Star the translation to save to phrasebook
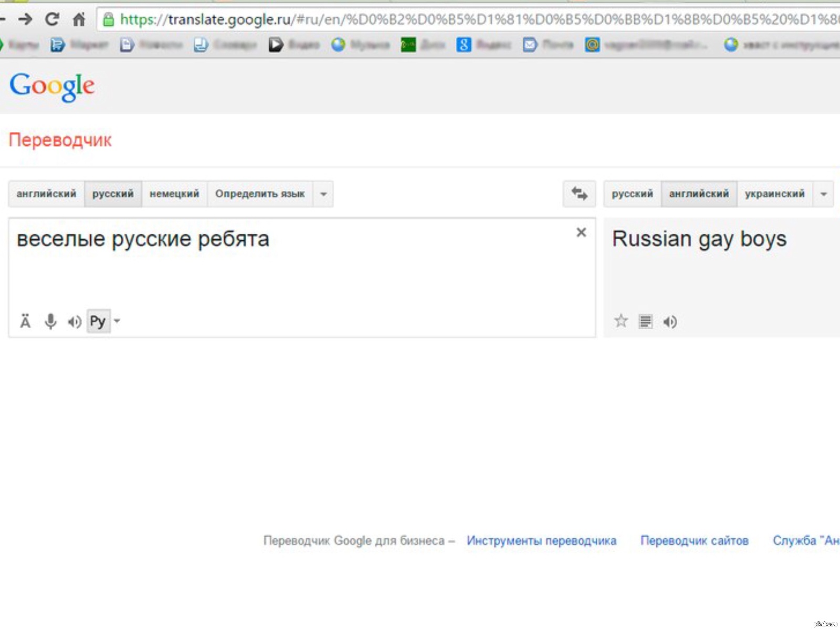Image resolution: width=840 pixels, height=630 pixels. (x=621, y=321)
